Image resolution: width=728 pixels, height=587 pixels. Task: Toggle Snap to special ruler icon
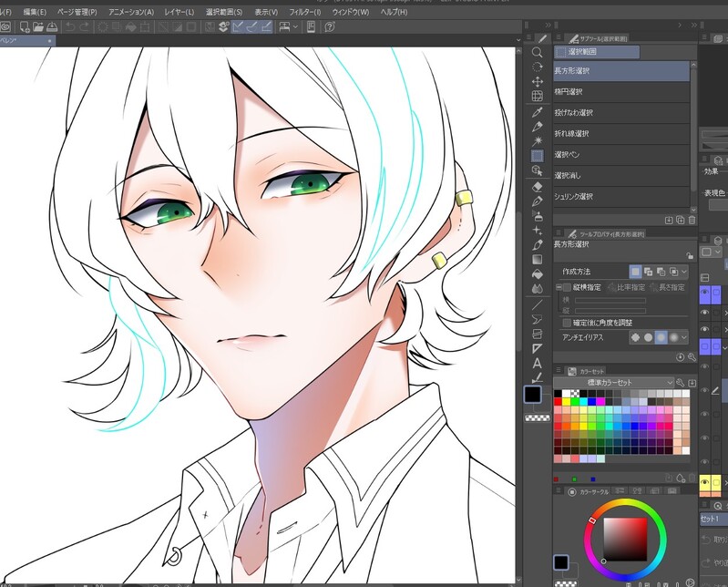tap(252, 27)
